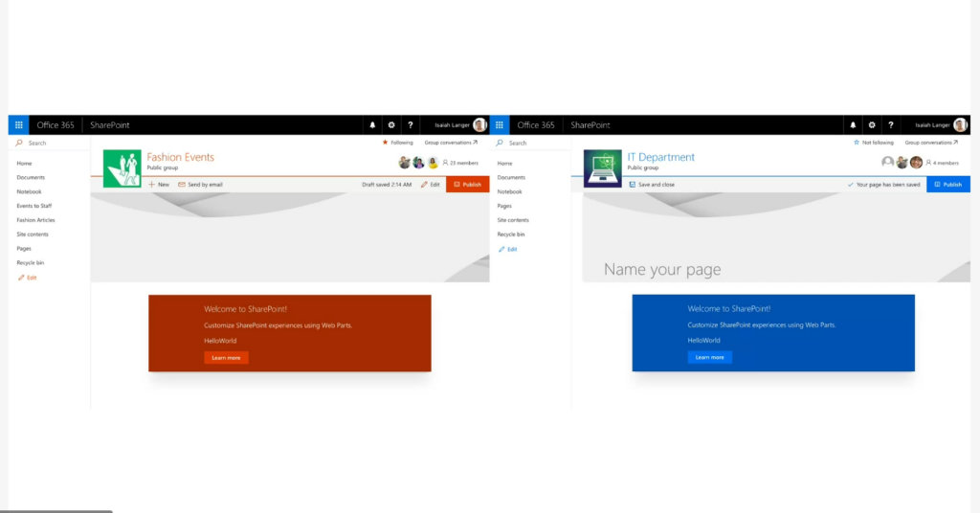This screenshot has width=980, height=513.
Task: Click Welcome to SharePoint in blue web part
Action: (729, 308)
